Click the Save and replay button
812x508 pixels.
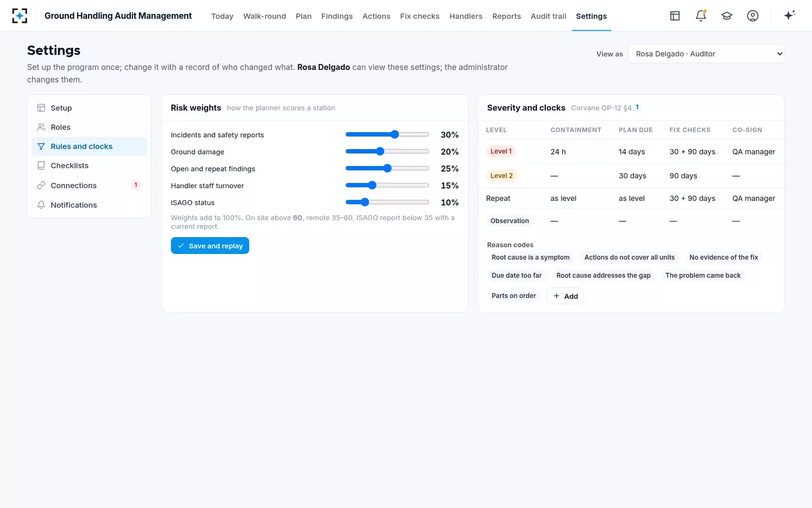(x=210, y=246)
